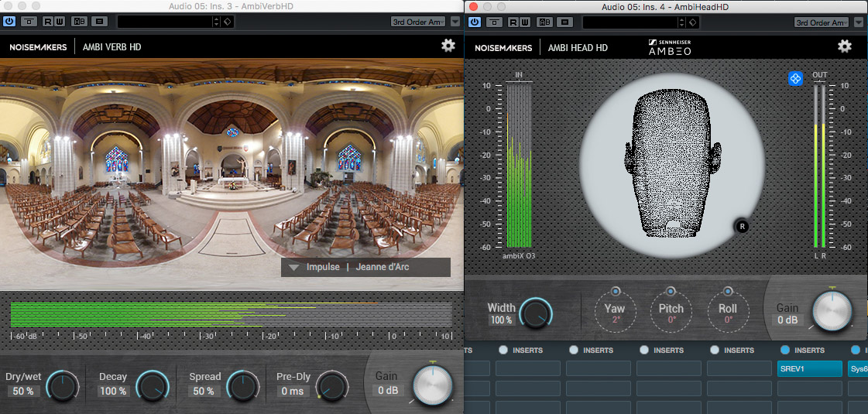
Task: Click the blue head-tracking icon near OUT meter
Action: click(x=795, y=79)
